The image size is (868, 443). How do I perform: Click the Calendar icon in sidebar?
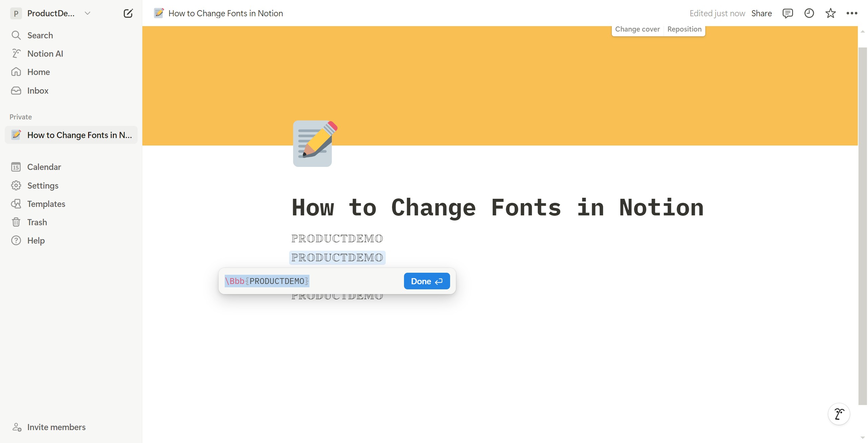pyautogui.click(x=16, y=167)
